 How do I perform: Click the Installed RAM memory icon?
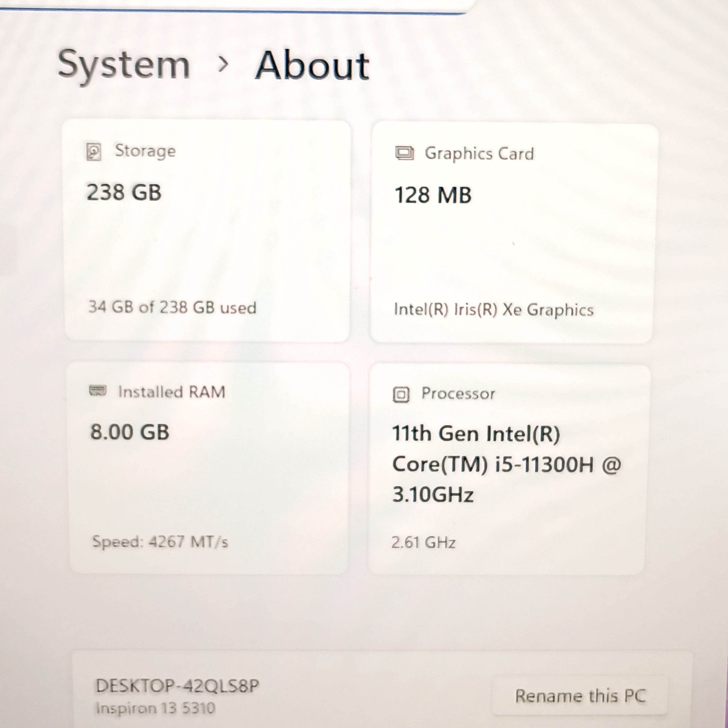tap(98, 390)
